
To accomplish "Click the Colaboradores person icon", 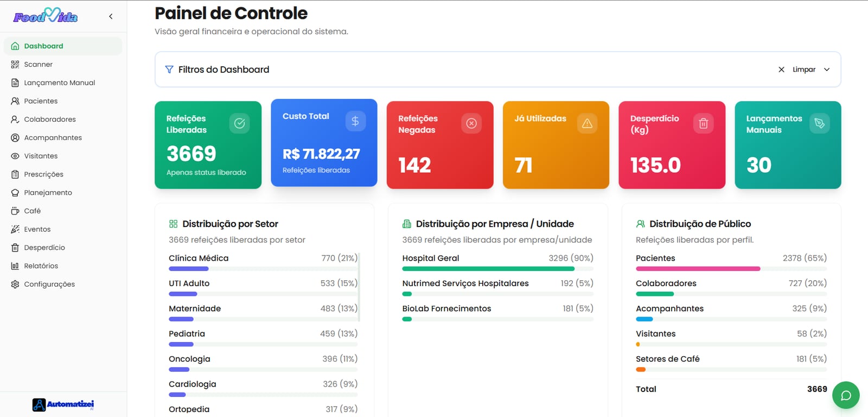I will (x=15, y=119).
